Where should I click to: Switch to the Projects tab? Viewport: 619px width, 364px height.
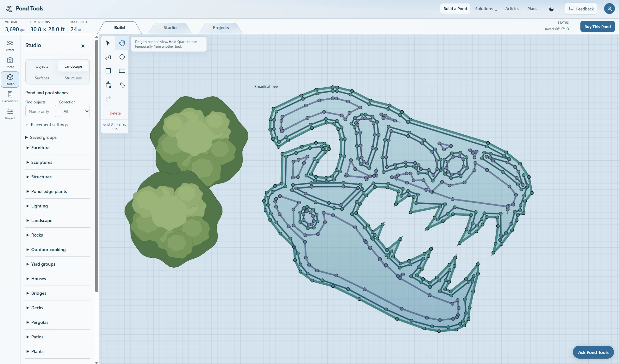tap(221, 28)
